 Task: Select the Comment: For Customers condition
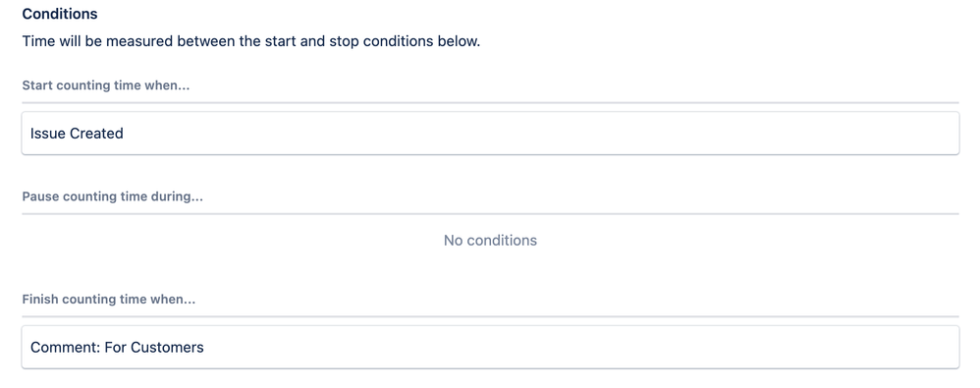coord(490,347)
